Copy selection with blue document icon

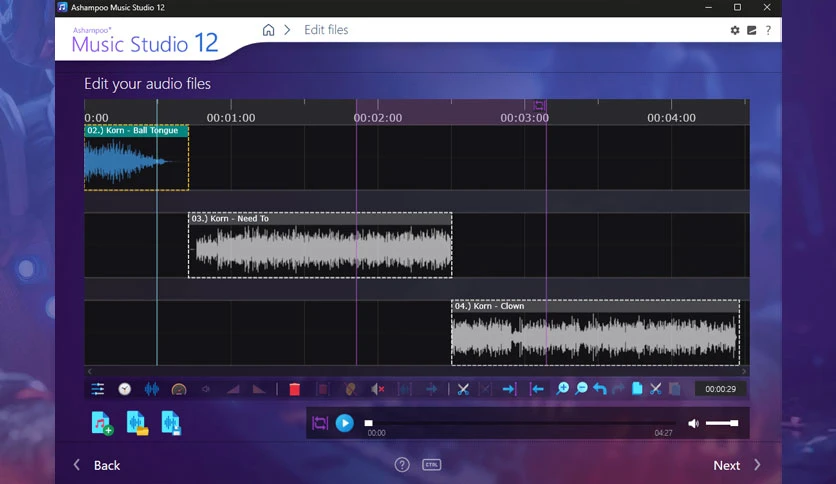[637, 389]
